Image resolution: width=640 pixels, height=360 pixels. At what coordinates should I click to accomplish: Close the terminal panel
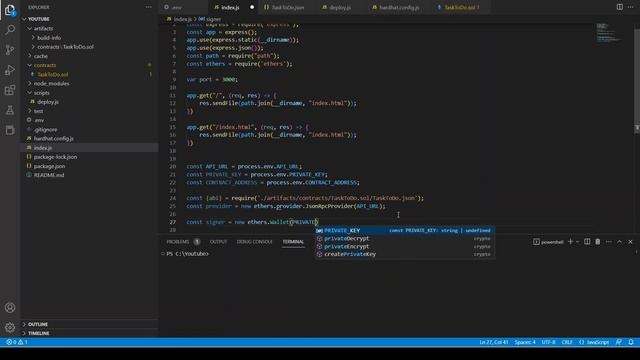click(x=630, y=242)
